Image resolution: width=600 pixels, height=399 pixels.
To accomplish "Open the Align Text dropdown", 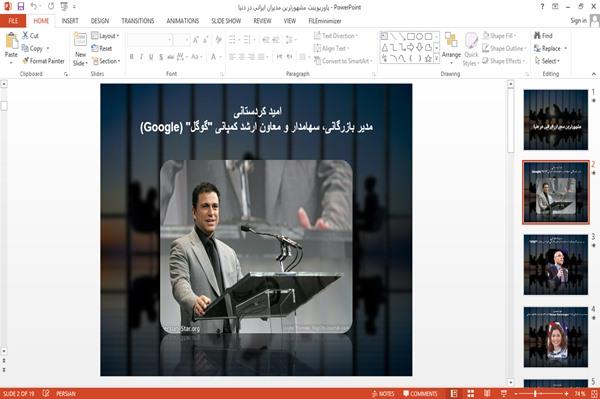I will point(331,48).
